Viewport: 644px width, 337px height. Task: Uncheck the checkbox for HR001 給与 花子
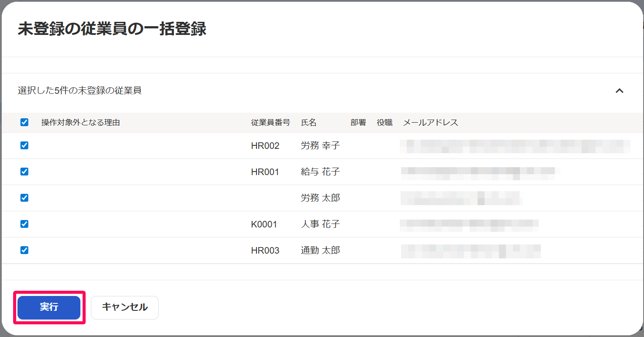tap(24, 172)
